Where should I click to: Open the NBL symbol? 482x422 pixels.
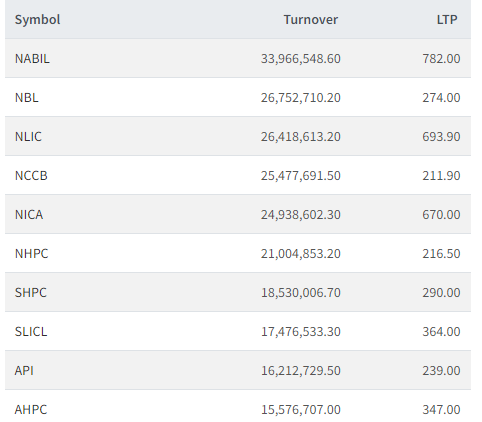pyautogui.click(x=26, y=98)
